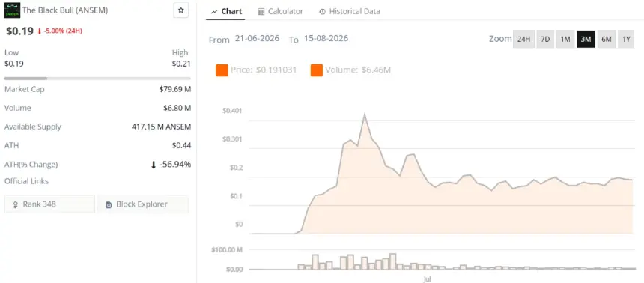Select the 6M zoom range
The image size is (644, 283).
[x=607, y=40]
